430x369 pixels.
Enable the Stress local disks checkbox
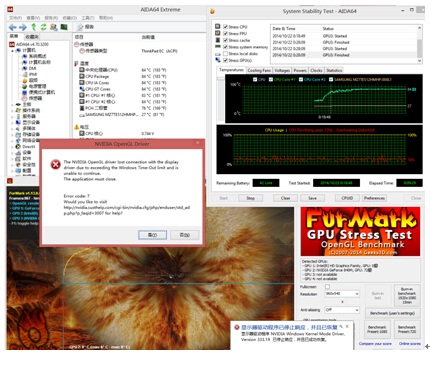coord(226,53)
